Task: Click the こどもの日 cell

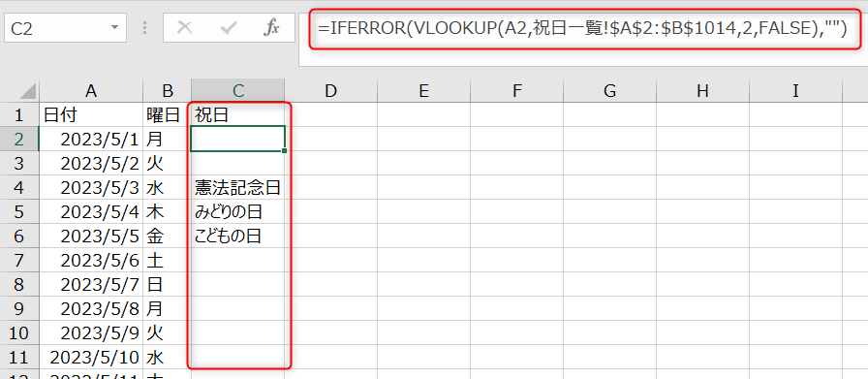Action: (238, 237)
